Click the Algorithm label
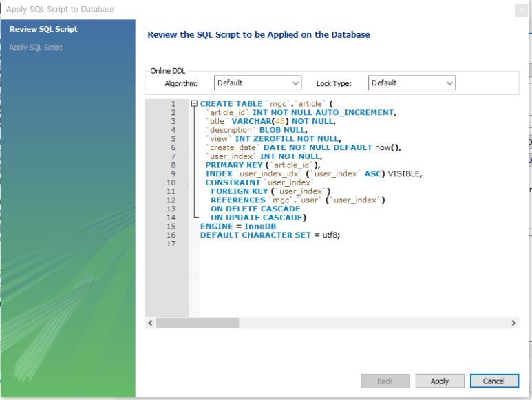 (x=181, y=83)
